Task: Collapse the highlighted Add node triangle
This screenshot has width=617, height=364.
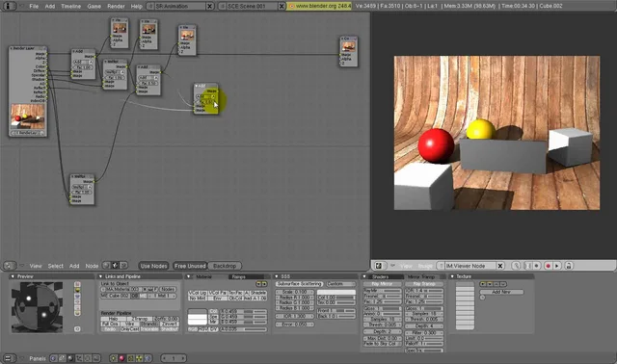Action: tap(197, 86)
